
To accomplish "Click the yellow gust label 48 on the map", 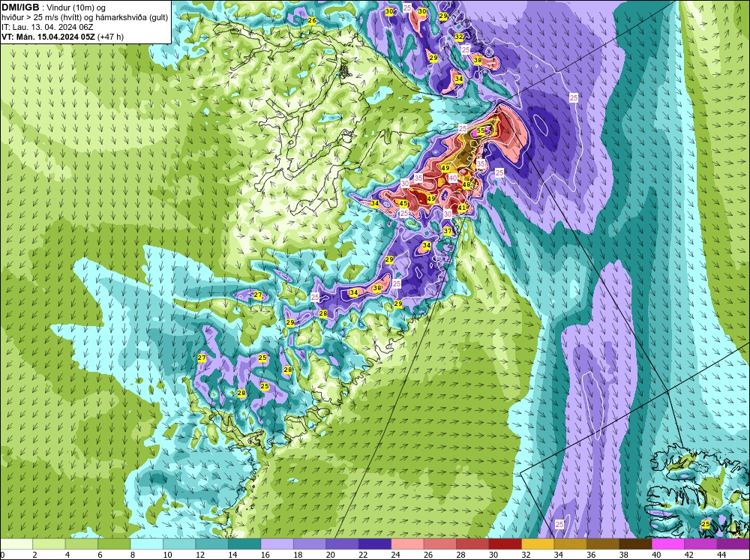I will coord(466,184).
